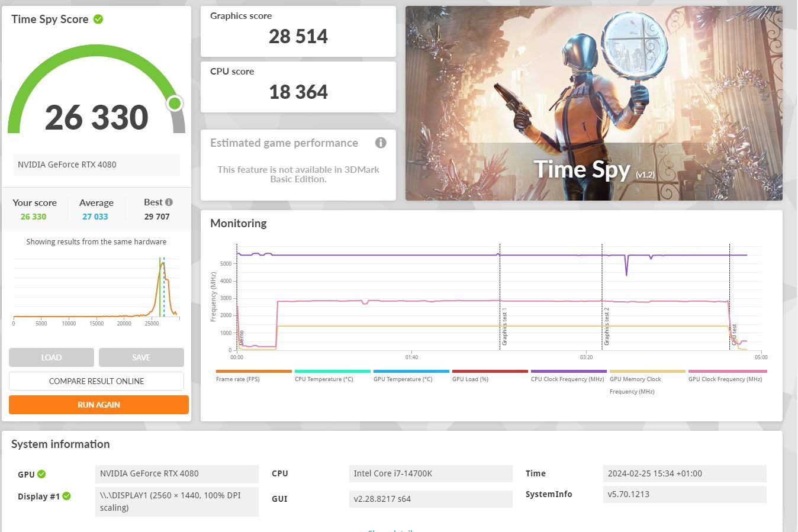Click 'Showing results from the same hardware' text
This screenshot has height=532, width=798.
(96, 241)
